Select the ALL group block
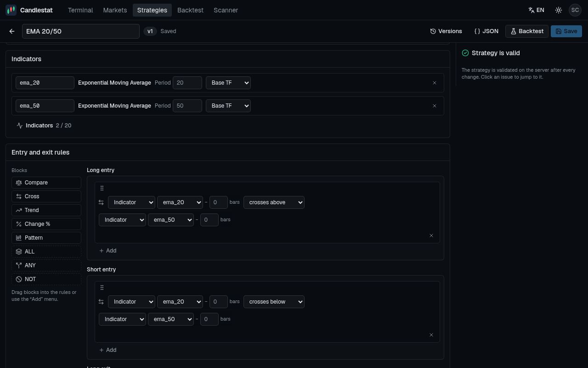This screenshot has width=588, height=368. 46,252
